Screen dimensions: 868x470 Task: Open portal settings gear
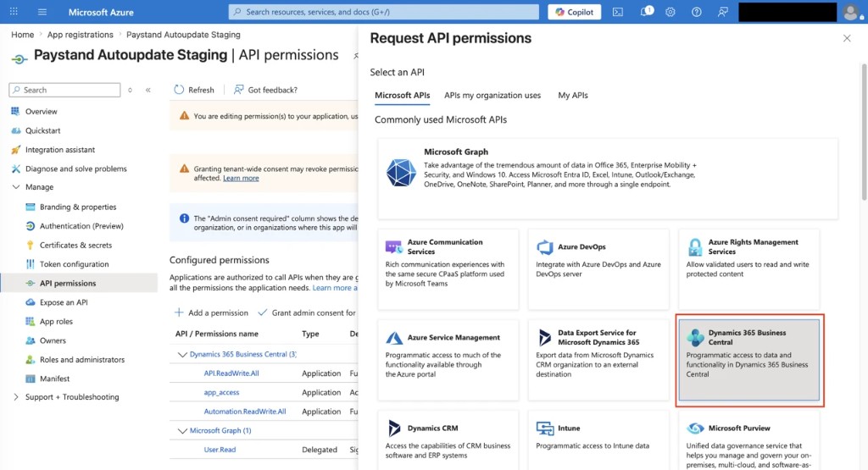tap(670, 12)
